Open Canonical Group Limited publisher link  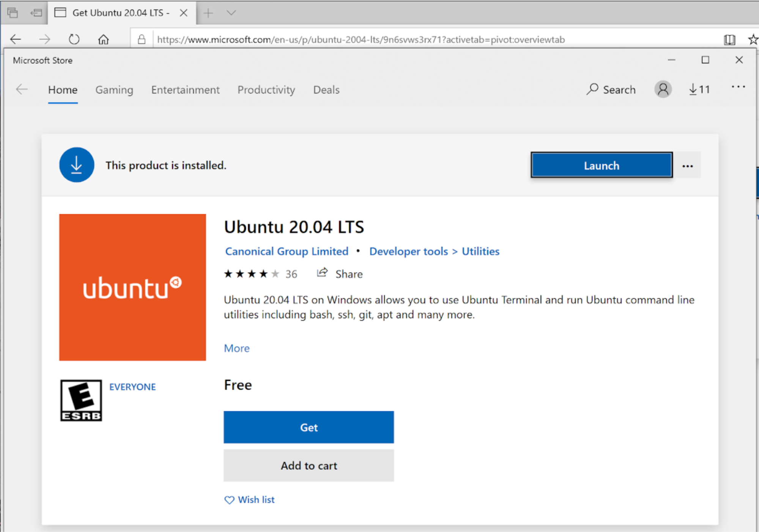[x=287, y=251]
